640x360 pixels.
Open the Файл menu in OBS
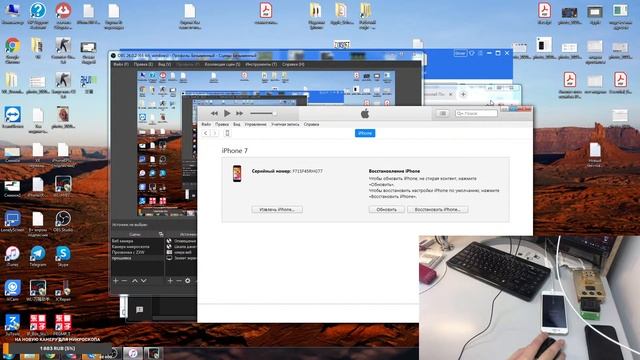120,64
